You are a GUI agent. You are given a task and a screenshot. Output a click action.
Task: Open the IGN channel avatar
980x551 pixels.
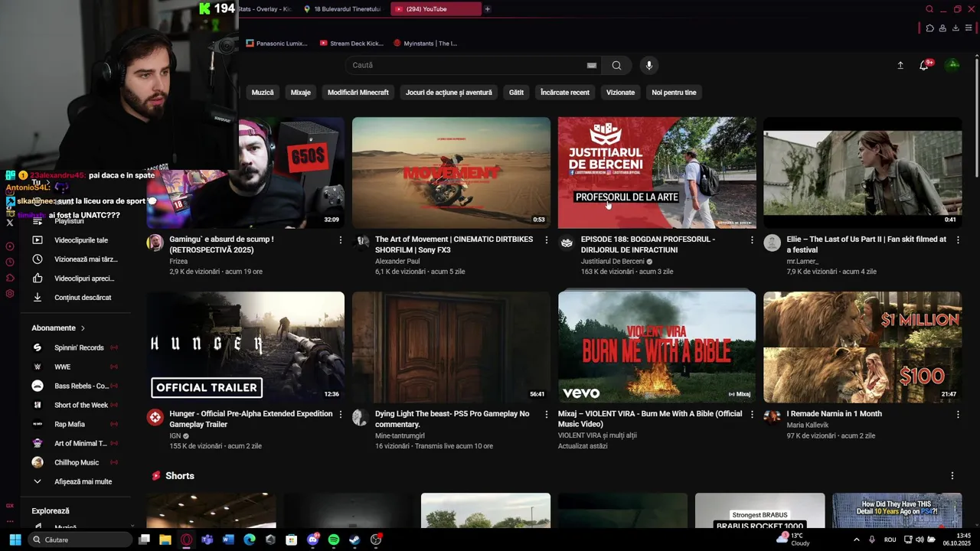[155, 417]
